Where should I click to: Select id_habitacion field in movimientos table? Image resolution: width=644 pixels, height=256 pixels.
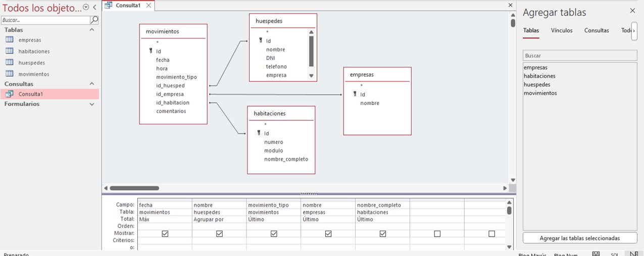click(x=173, y=103)
